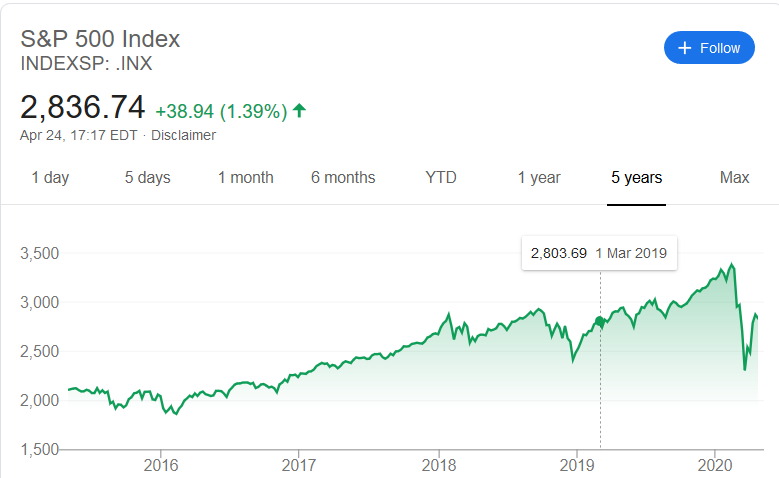This screenshot has height=478, width=779.
Task: Click the +38.94 (1.39%) change value
Action: click(x=221, y=109)
